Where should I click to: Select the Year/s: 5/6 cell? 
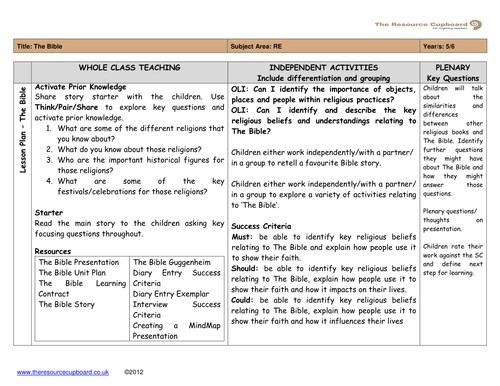453,46
